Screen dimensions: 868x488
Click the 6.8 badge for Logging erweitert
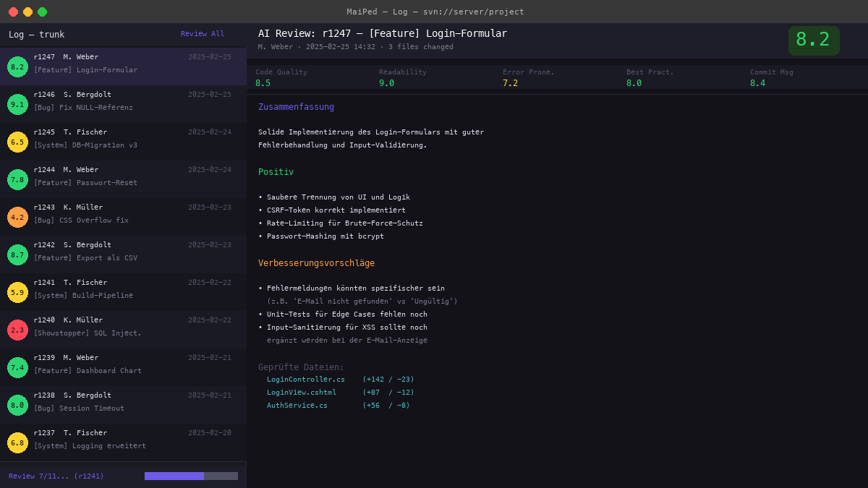click(x=17, y=442)
